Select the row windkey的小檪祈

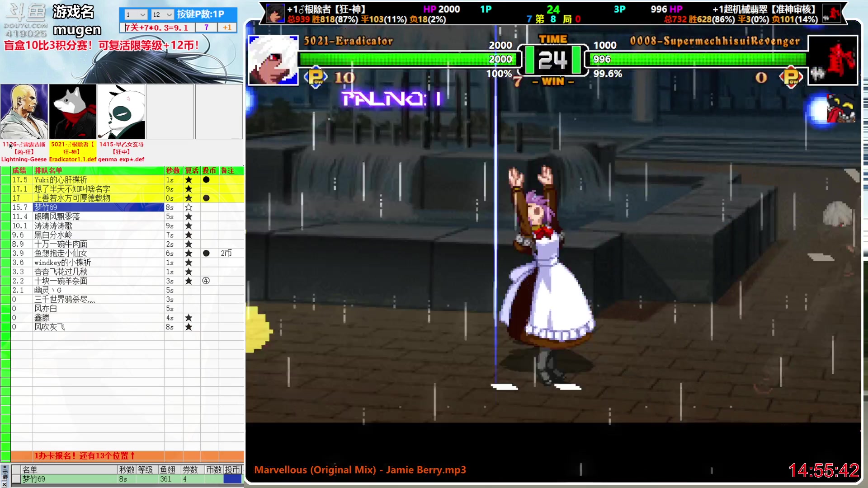tap(122, 263)
